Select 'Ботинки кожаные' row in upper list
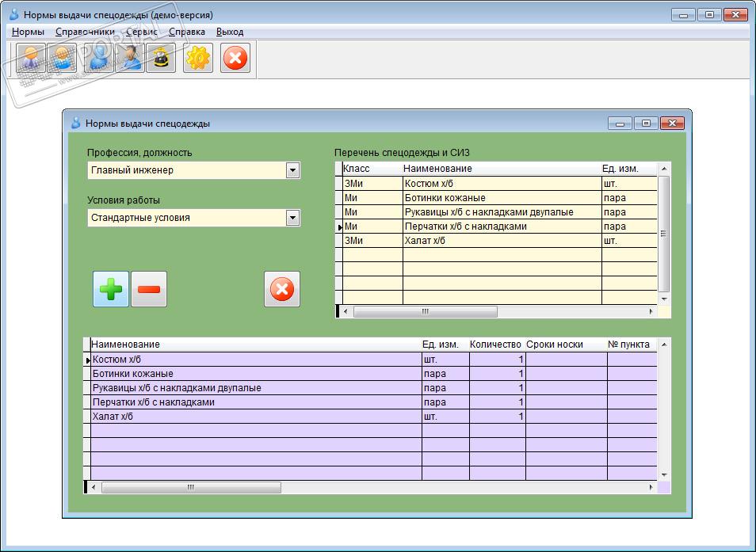 point(445,198)
